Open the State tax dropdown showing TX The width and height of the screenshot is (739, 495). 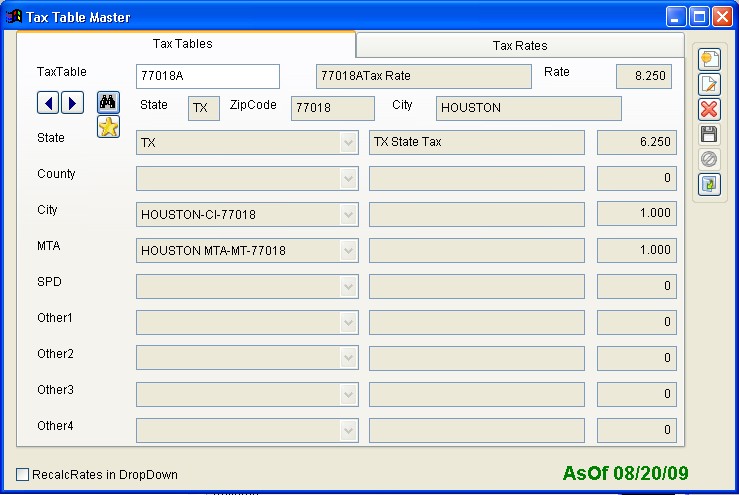[348, 143]
